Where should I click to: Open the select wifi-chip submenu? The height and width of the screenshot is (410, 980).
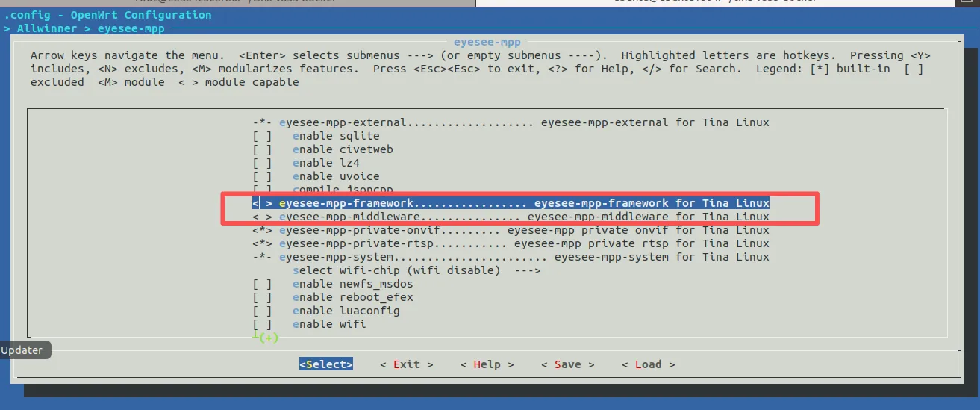pyautogui.click(x=416, y=270)
